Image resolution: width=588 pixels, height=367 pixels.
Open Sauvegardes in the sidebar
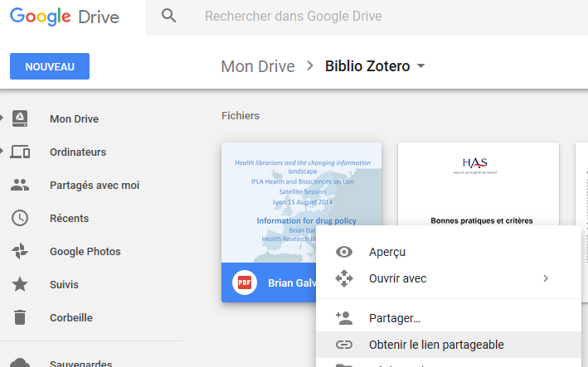click(x=81, y=363)
